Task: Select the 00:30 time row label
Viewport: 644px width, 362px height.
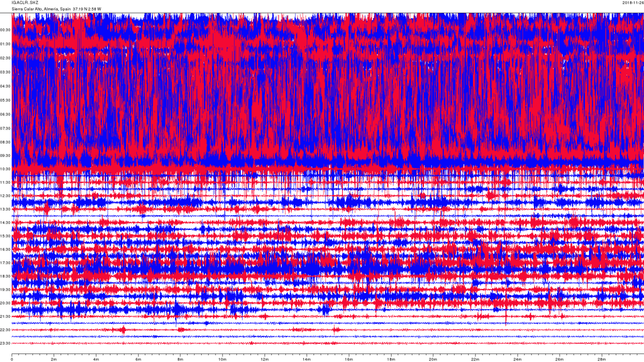Action: pyautogui.click(x=5, y=30)
